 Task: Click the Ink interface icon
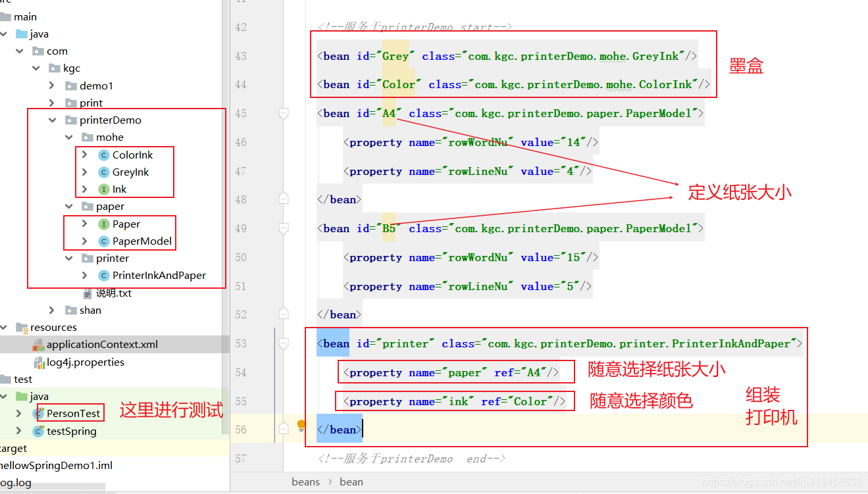coord(103,189)
